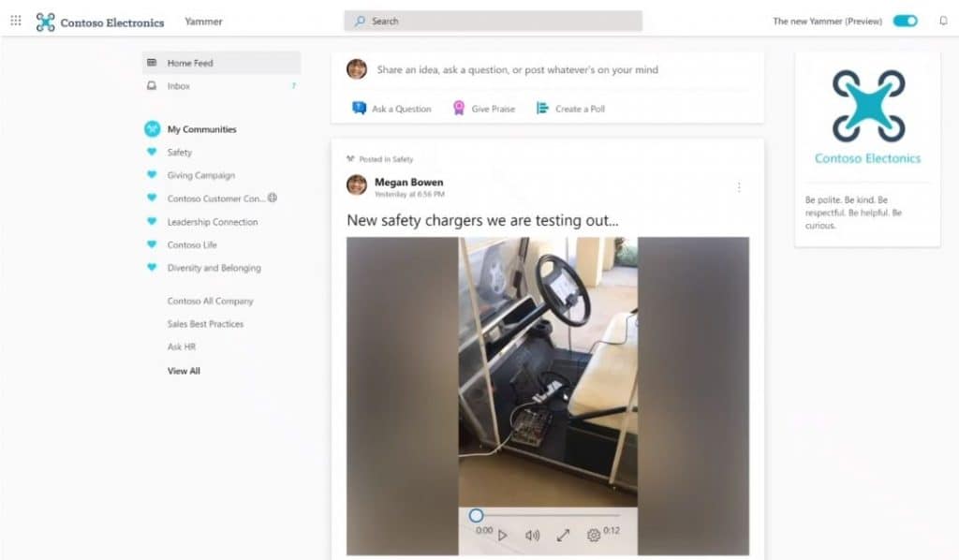
Task: Open the Leadership Connection community
Action: coord(212,222)
